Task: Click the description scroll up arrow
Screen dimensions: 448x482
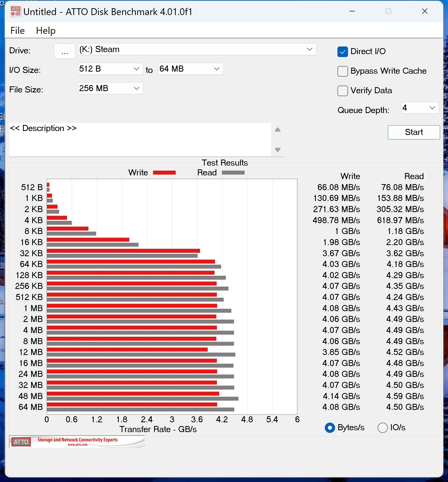Action: point(278,130)
